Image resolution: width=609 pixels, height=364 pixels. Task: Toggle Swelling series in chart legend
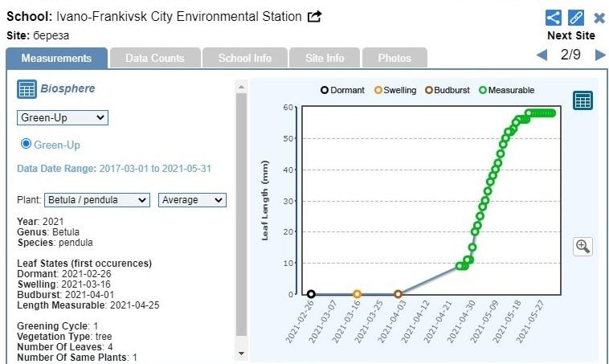point(394,90)
